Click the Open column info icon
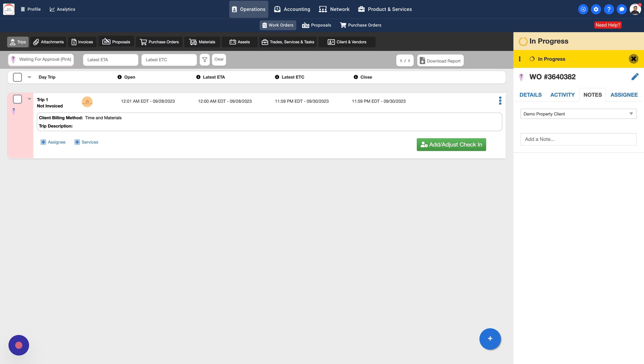Image resolution: width=644 pixels, height=364 pixels. [119, 77]
